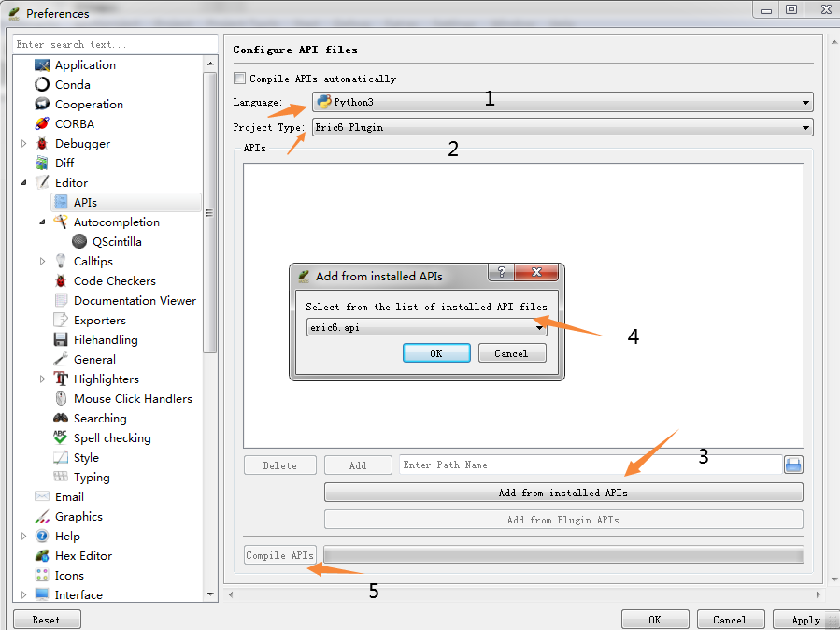Expand the Calltips tree node
840x630 pixels.
pos(42,261)
